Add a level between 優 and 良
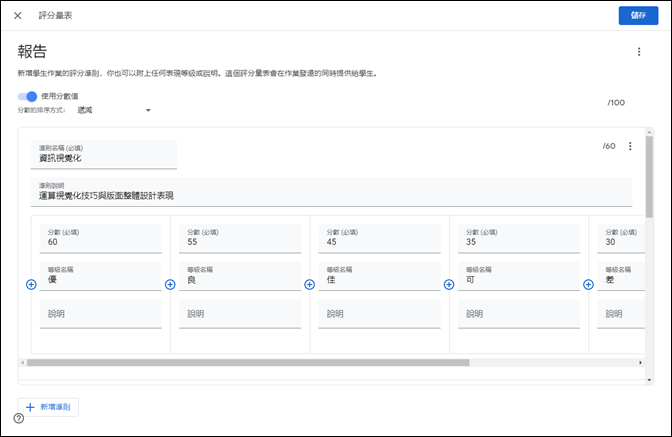Image resolution: width=672 pixels, height=437 pixels. click(170, 284)
